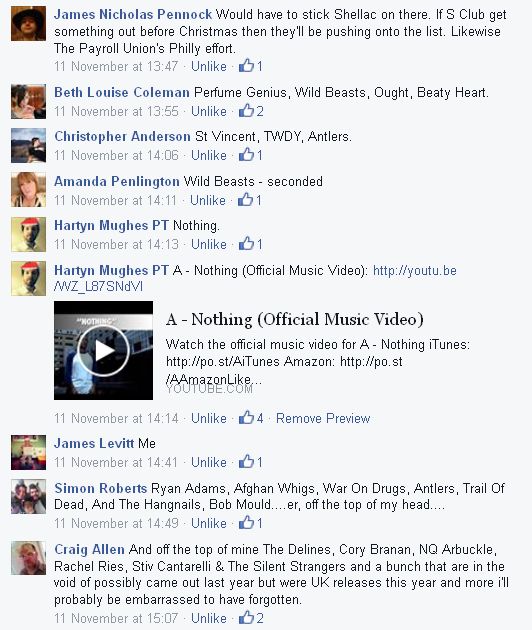Screen dimensions: 532x630
Task: Open Craig Allen's profile name link
Action: [x=89, y=549]
